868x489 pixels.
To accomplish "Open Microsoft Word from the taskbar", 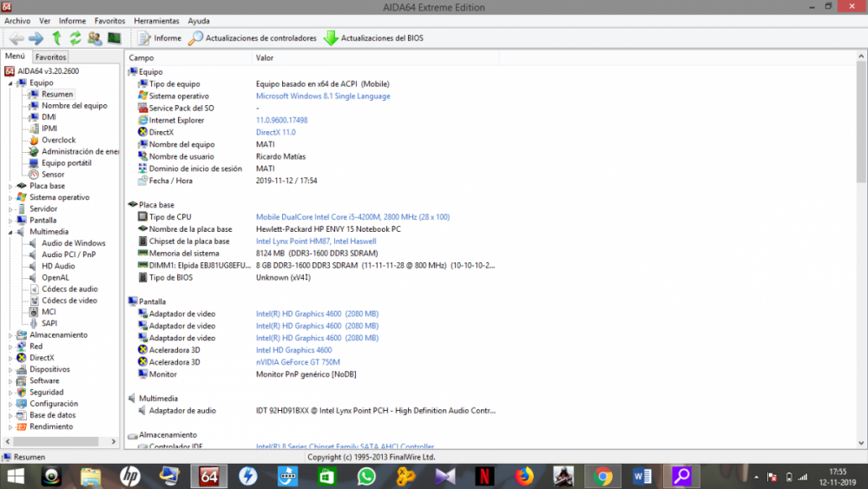I will tap(642, 476).
